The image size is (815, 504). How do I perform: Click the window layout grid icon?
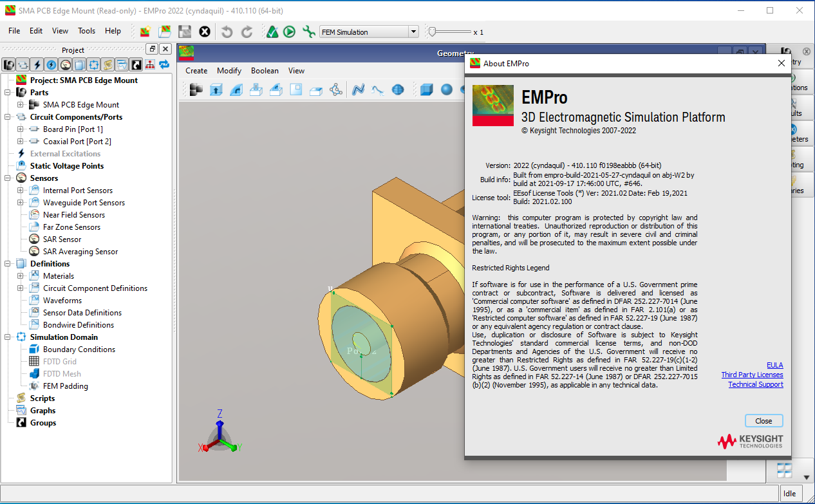coord(784,471)
